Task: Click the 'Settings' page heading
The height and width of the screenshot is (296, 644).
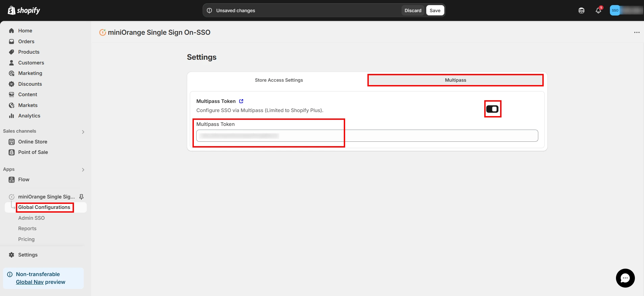Action: [x=202, y=57]
